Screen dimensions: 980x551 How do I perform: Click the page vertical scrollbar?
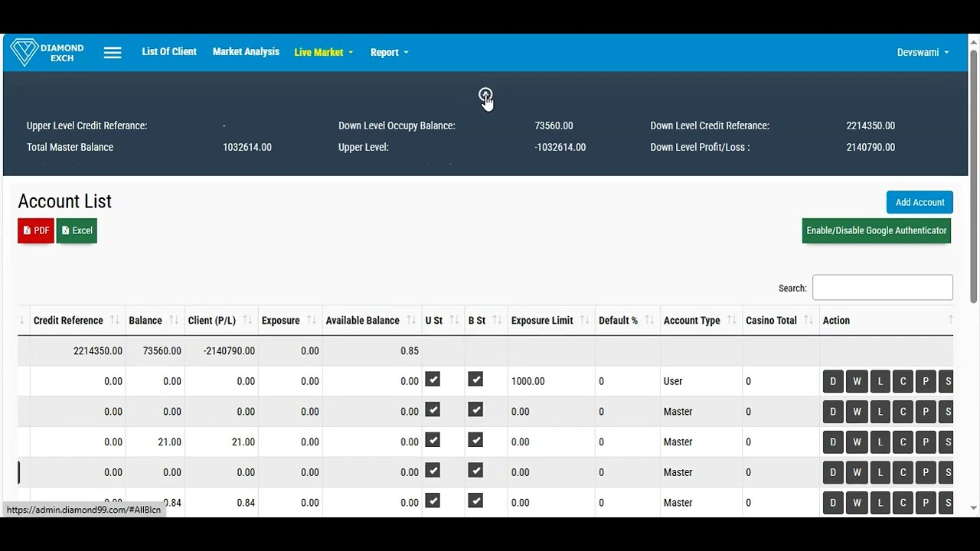point(974,176)
